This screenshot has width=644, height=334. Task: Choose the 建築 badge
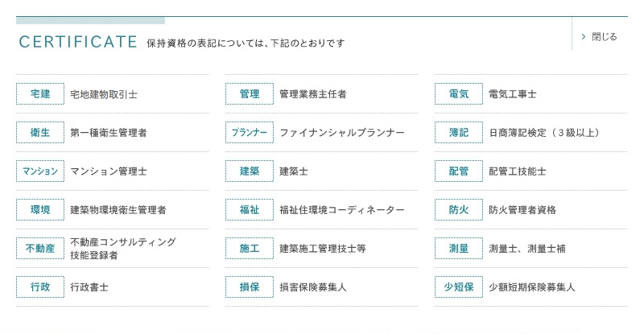pos(250,171)
